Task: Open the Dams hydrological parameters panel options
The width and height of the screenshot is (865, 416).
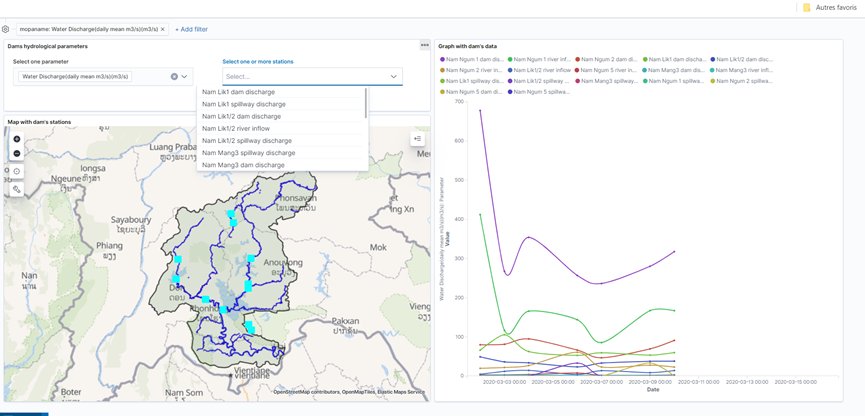Action: tap(424, 45)
